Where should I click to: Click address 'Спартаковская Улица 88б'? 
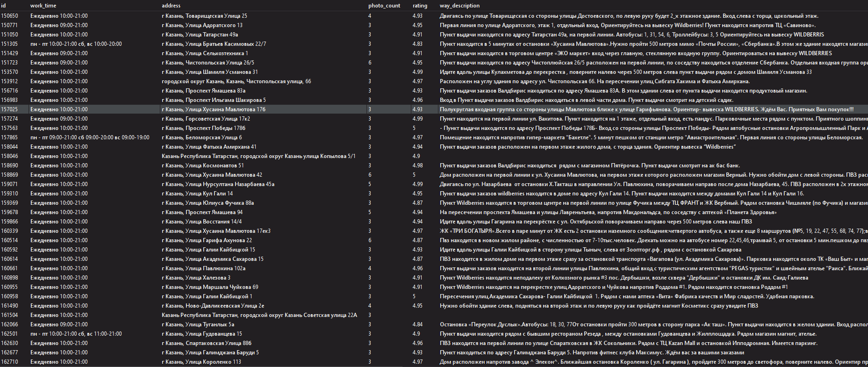pos(218,343)
